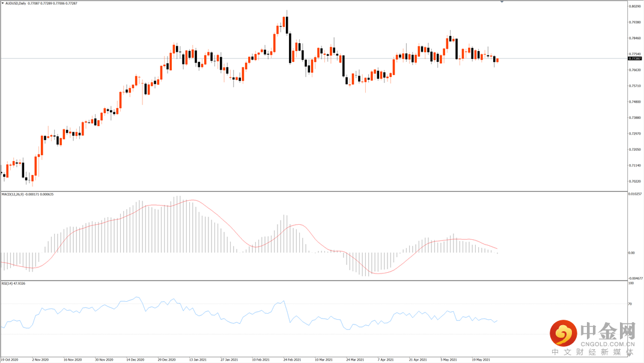Click the 19 Oct 2020 date label

point(10,360)
